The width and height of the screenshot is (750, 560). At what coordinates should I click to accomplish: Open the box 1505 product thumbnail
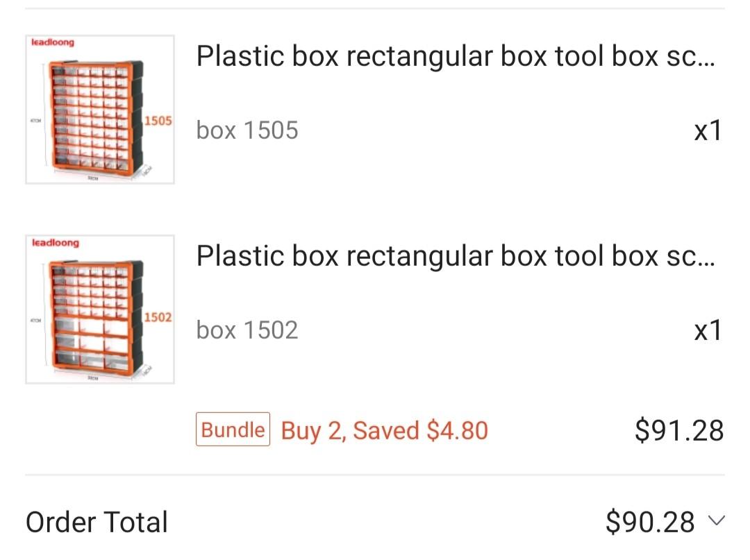click(100, 110)
